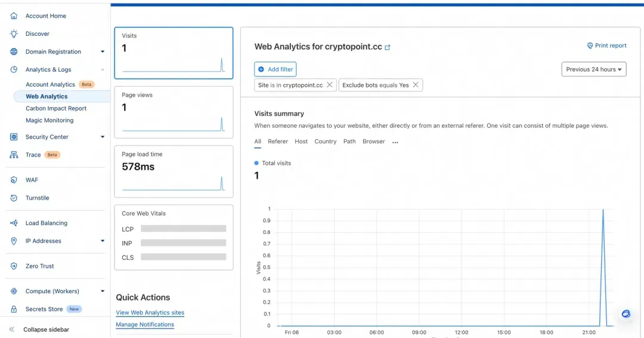This screenshot has width=644, height=338.
Task: Click the Secrets Store lock icon
Action: coord(14,309)
